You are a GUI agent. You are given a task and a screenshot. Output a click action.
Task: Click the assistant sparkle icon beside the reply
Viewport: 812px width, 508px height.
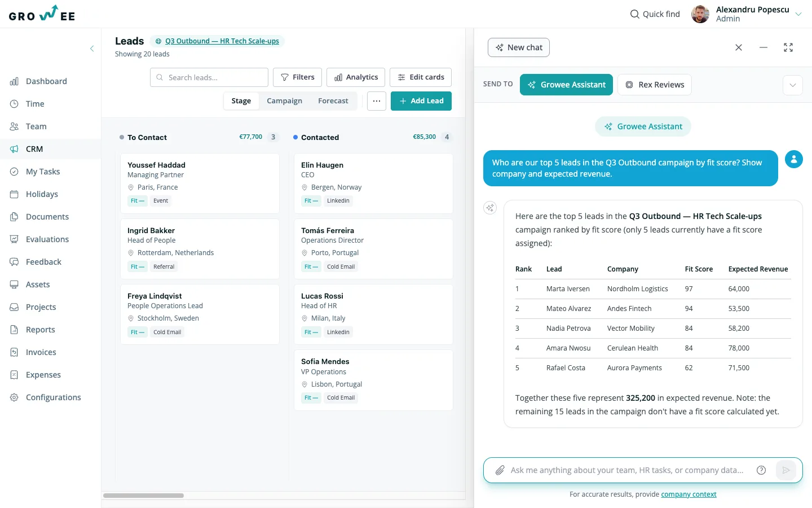(490, 208)
